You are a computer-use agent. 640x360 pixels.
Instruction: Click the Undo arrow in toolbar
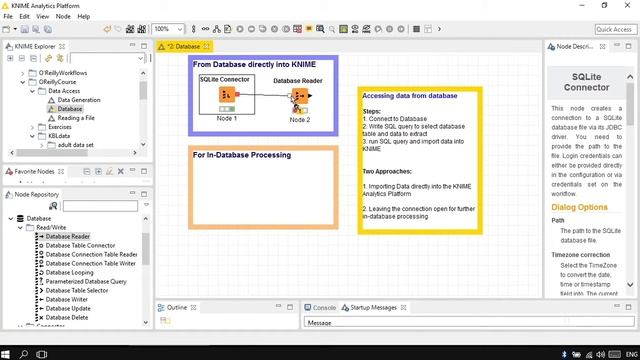pyautogui.click(x=107, y=29)
